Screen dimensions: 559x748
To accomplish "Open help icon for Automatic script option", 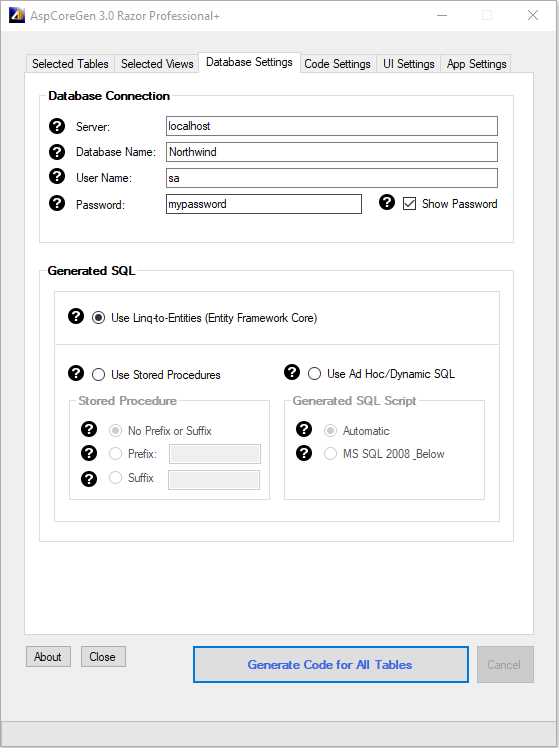I will pyautogui.click(x=304, y=429).
